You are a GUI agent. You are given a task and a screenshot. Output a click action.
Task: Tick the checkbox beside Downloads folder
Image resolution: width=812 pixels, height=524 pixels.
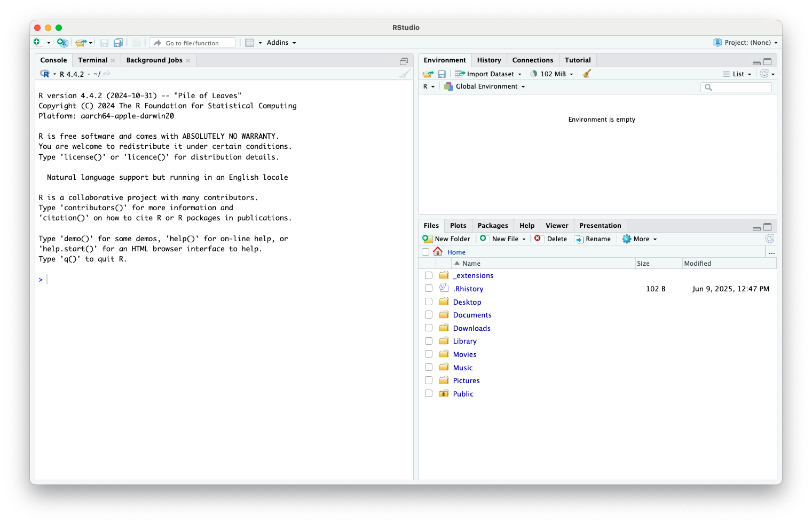(x=429, y=328)
